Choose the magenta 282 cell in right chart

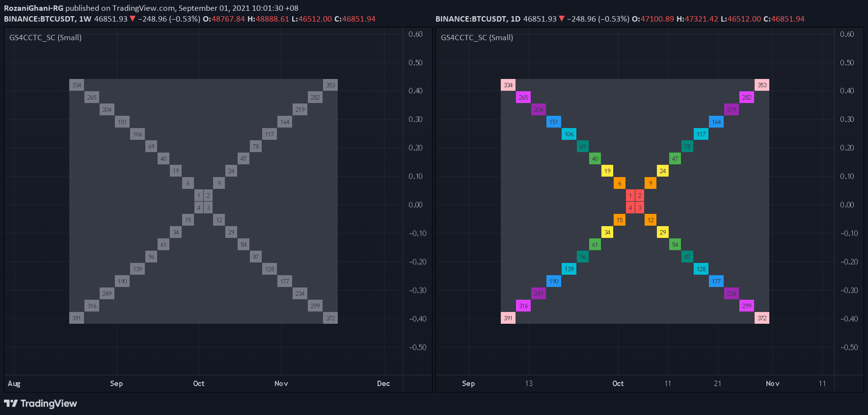click(747, 97)
